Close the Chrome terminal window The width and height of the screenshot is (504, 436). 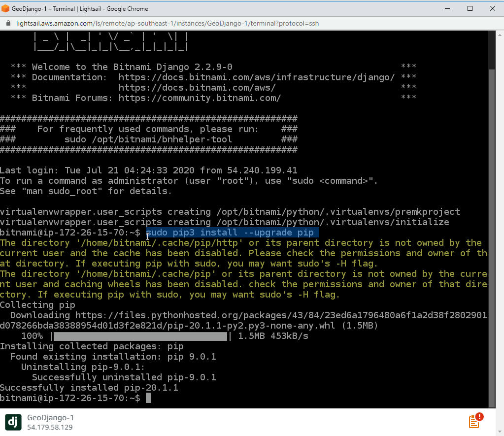493,9
